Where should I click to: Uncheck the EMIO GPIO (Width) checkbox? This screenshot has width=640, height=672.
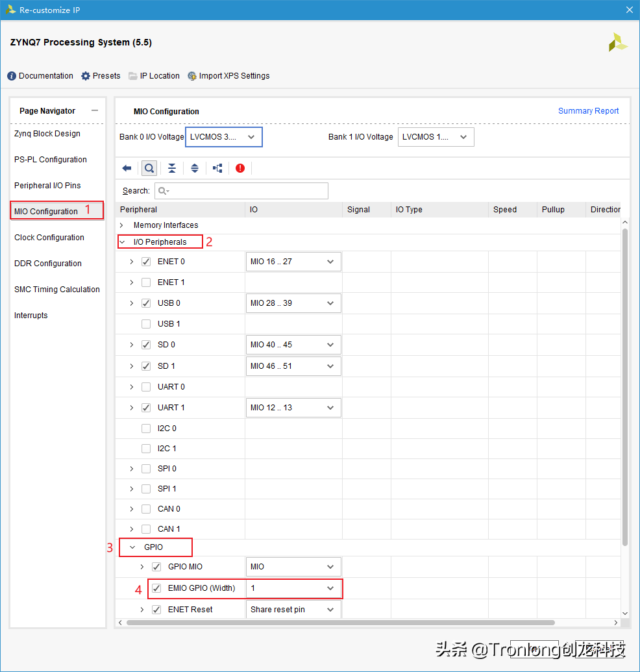coord(156,588)
